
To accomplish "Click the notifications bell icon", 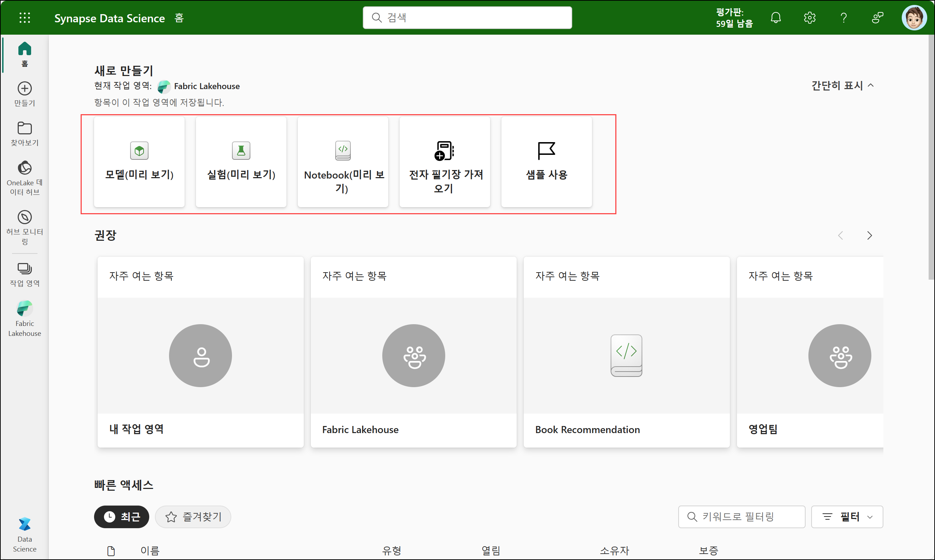I will point(775,18).
